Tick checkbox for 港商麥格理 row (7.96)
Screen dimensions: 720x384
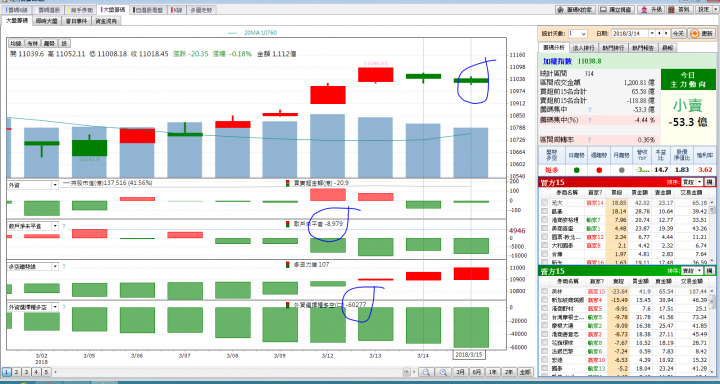545,220
